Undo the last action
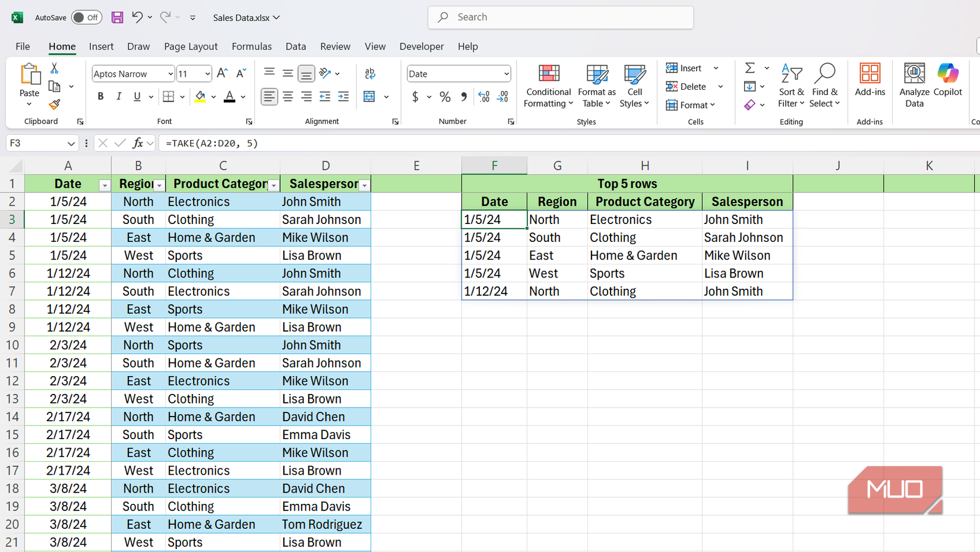 [x=137, y=17]
